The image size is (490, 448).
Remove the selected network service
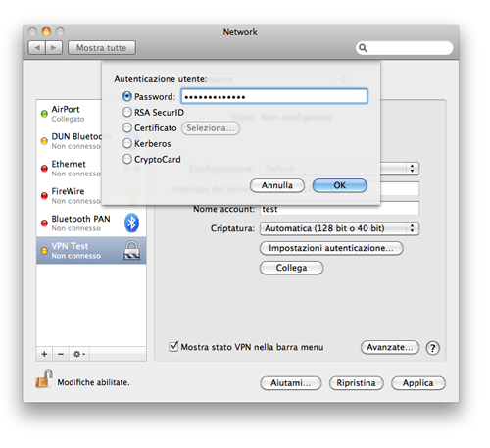61,354
